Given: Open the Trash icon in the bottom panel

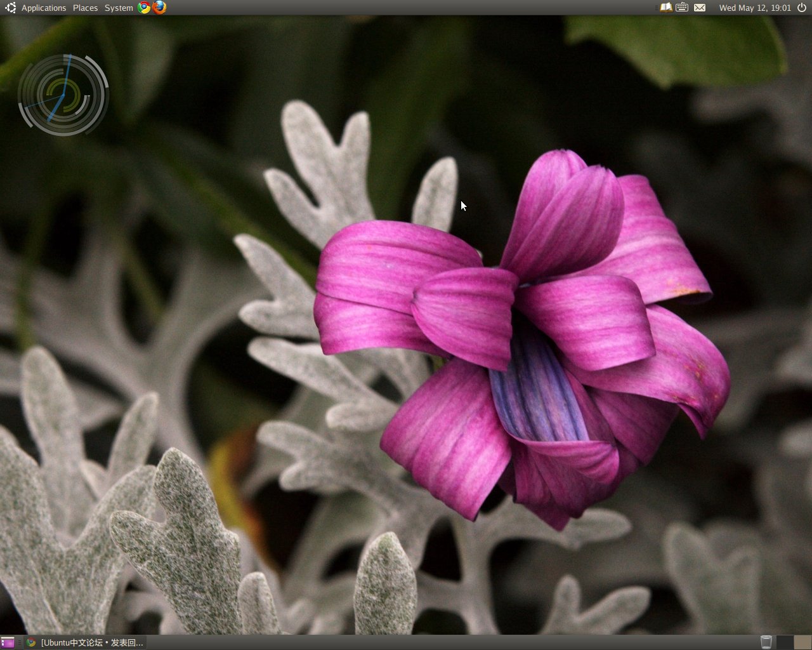Looking at the screenshot, I should coord(766,642).
